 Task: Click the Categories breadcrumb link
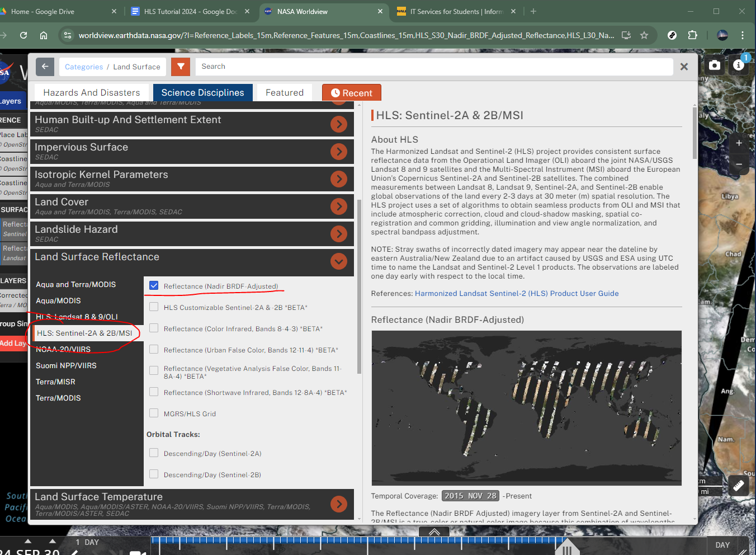[x=84, y=67]
